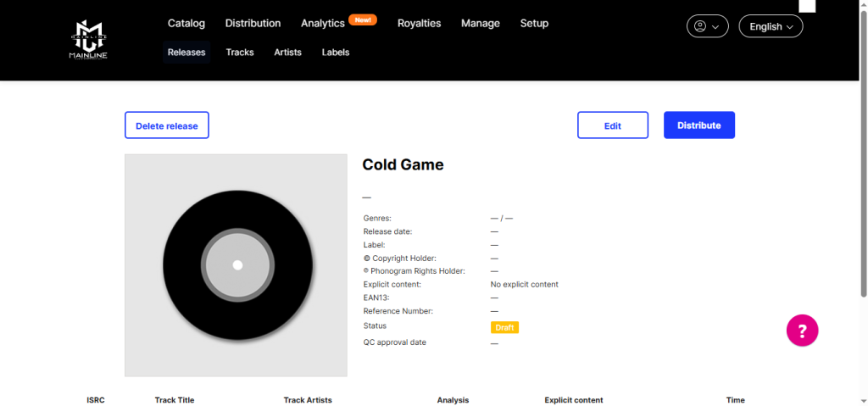Click the vinyl record cover artwork
Image resolution: width=868 pixels, height=406 pixels.
pyautogui.click(x=236, y=265)
